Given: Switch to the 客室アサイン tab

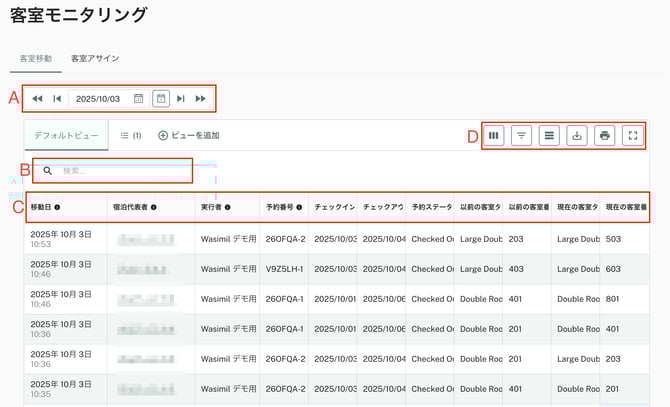Looking at the screenshot, I should pos(95,59).
